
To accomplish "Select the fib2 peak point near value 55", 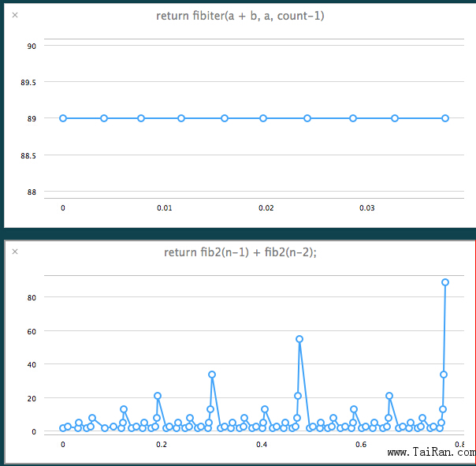I will (299, 339).
